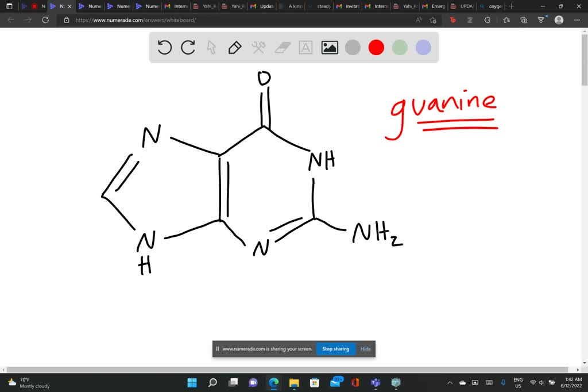Click the Stop sharing button
The width and height of the screenshot is (588, 392).
tap(335, 348)
